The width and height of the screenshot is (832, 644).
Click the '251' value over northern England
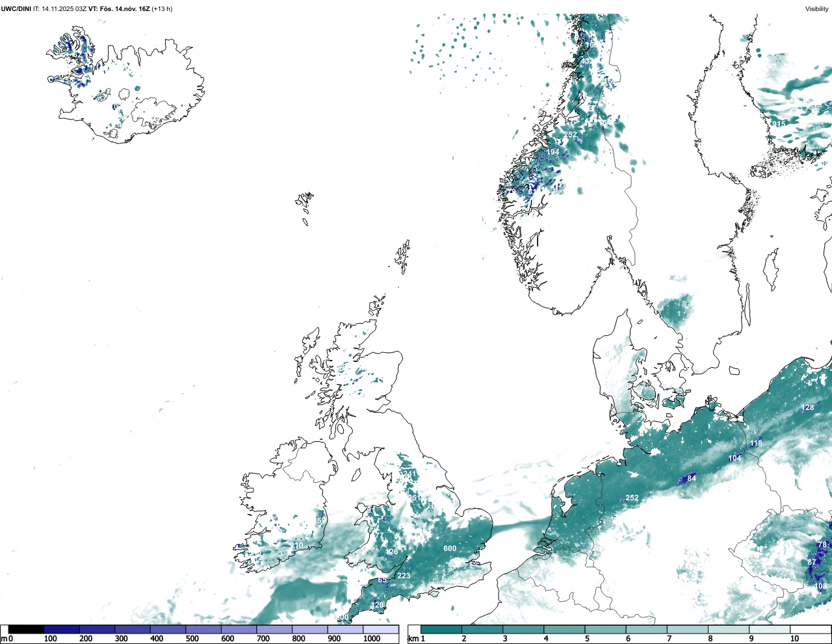tap(413, 498)
